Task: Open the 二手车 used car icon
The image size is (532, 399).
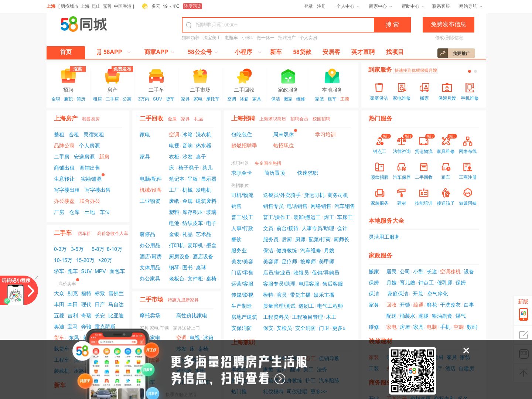Action: pos(156,76)
